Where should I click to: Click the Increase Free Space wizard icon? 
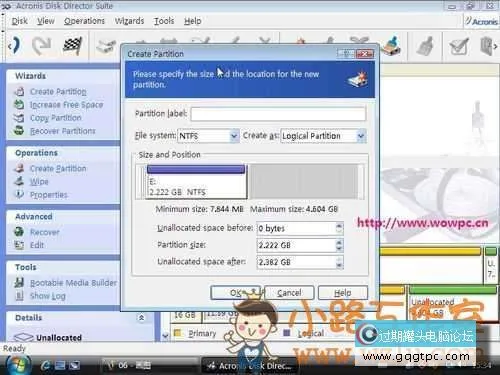point(19,105)
